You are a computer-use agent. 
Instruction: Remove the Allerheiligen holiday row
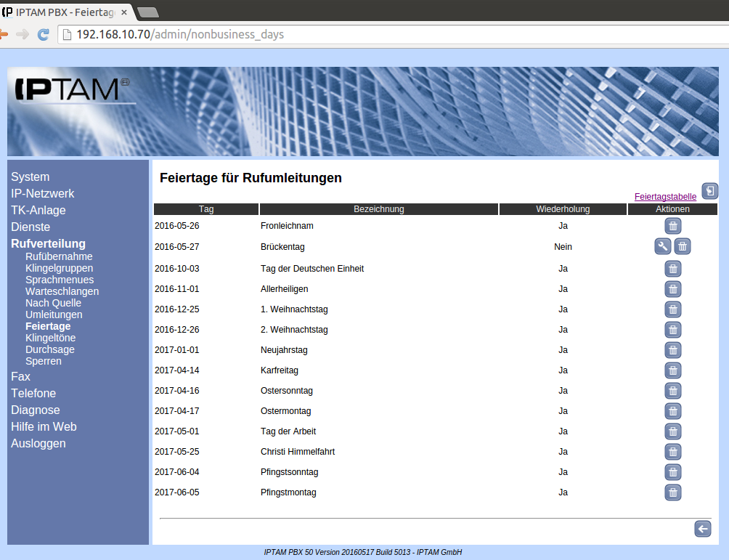pos(673,289)
